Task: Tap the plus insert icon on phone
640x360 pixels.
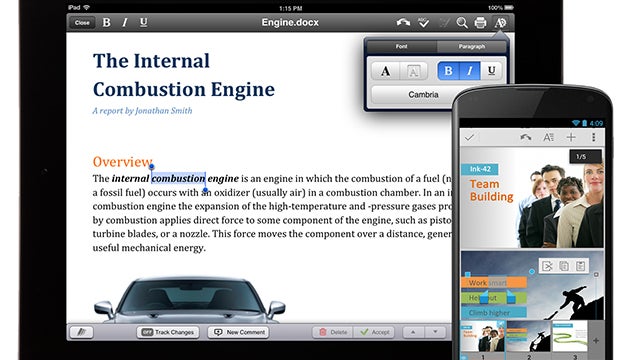Action: pyautogui.click(x=571, y=138)
